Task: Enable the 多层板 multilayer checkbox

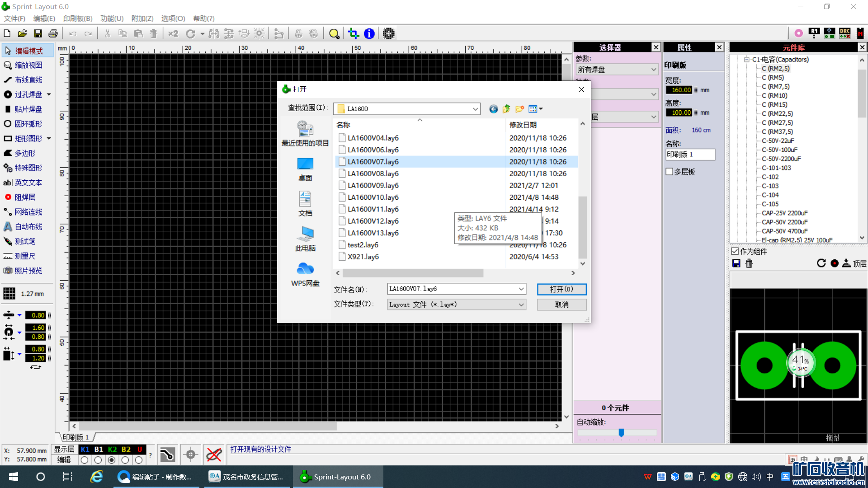Action: [670, 172]
